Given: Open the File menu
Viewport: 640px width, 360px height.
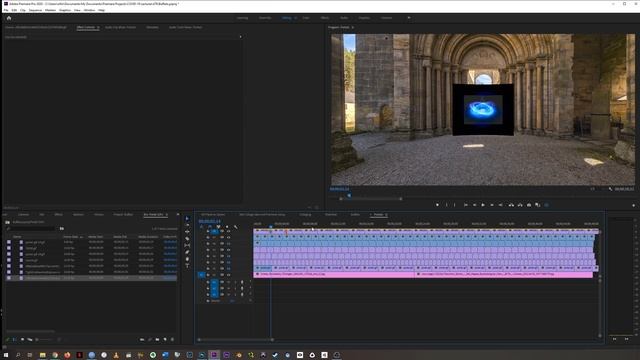Looking at the screenshot, I should coord(6,10).
